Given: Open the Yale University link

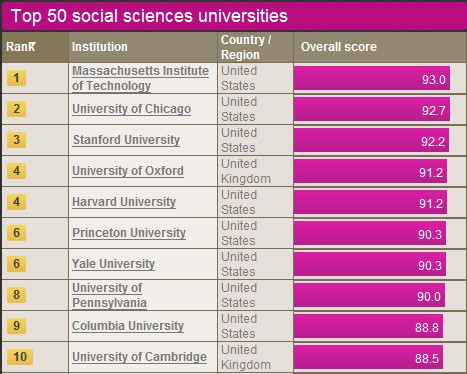Looking at the screenshot, I should [x=113, y=264].
